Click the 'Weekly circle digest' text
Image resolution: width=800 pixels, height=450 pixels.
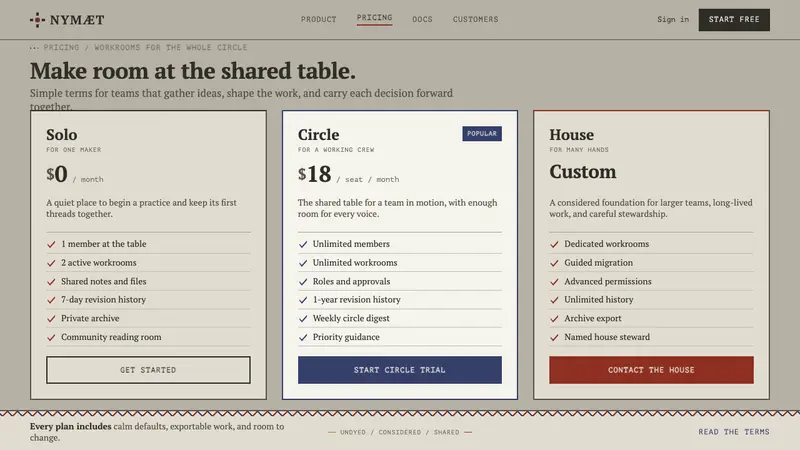pyautogui.click(x=351, y=318)
